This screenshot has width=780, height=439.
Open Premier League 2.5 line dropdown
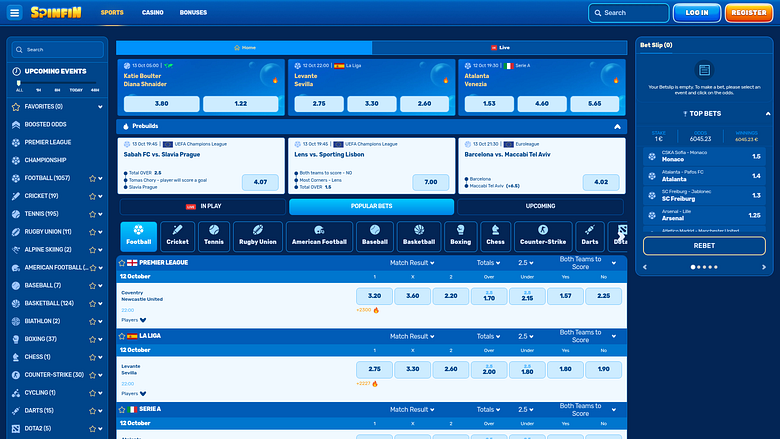tap(525, 263)
